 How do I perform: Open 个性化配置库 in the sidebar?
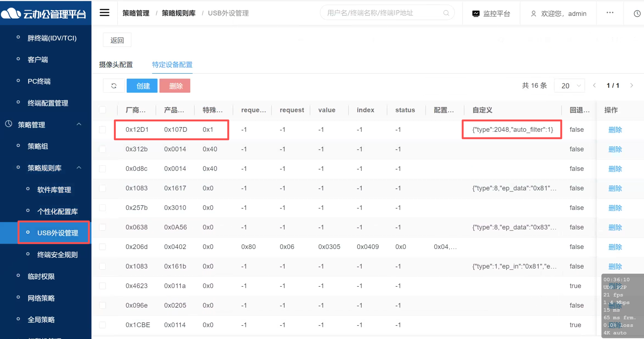57,211
